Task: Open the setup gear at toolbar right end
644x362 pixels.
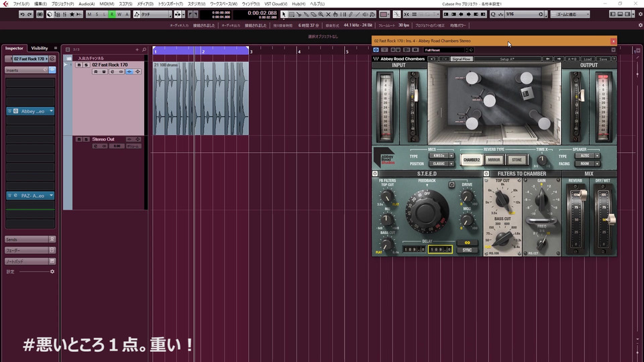Action: pos(640,14)
